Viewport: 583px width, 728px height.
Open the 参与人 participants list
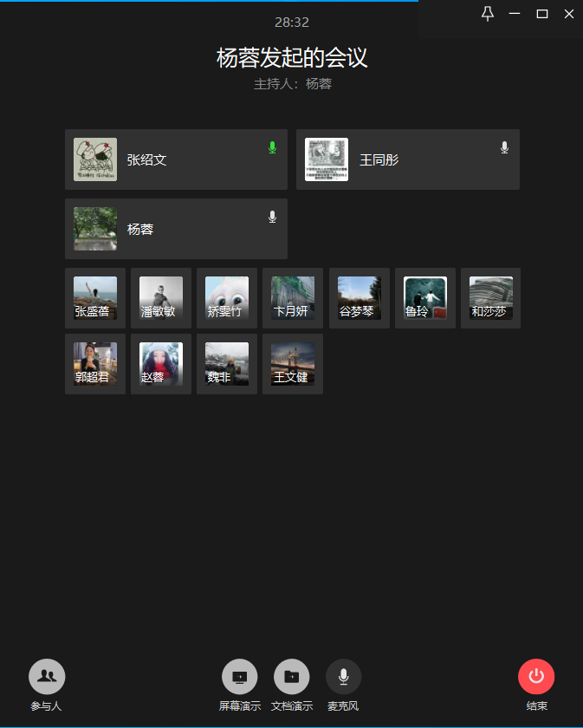tap(47, 677)
